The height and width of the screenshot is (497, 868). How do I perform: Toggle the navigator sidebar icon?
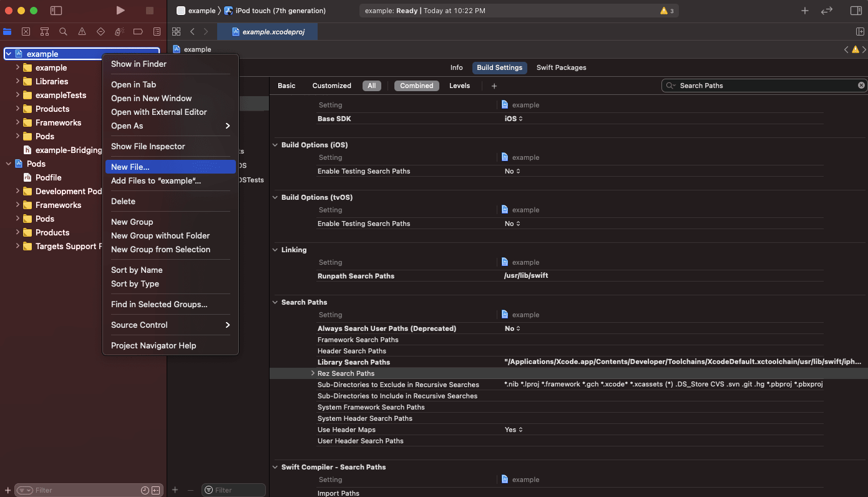click(56, 11)
